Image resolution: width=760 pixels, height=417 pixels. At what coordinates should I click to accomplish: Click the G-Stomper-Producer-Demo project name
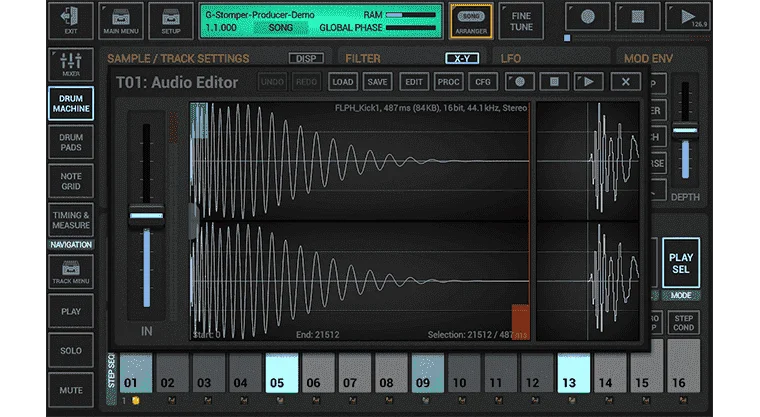pyautogui.click(x=260, y=15)
